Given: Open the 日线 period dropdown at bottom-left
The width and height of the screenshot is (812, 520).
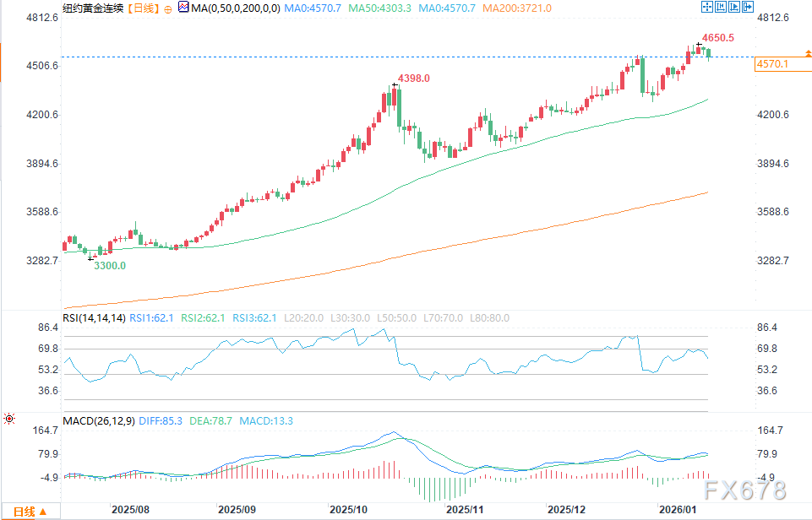Looking at the screenshot, I should point(29,512).
